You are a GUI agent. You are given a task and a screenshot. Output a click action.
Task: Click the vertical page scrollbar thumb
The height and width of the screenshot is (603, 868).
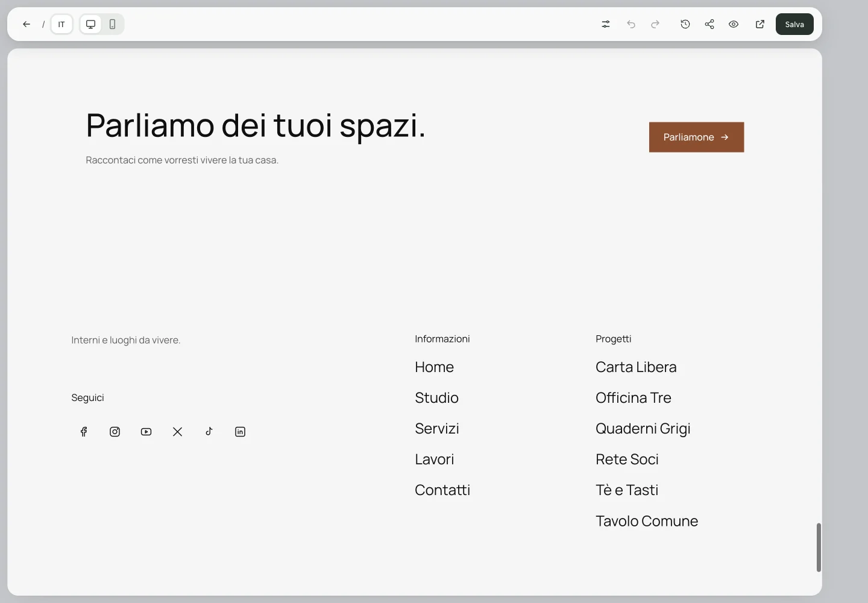coord(819,548)
